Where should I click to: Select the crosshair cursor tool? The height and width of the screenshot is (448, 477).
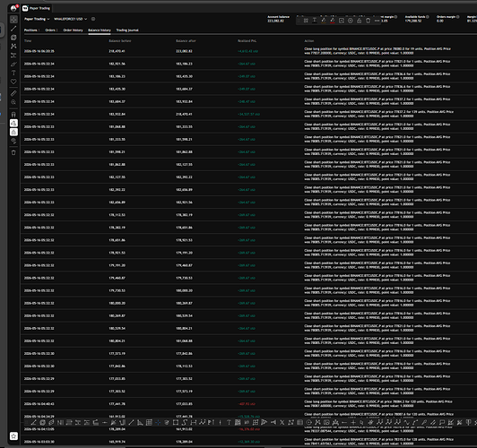pos(13,20)
